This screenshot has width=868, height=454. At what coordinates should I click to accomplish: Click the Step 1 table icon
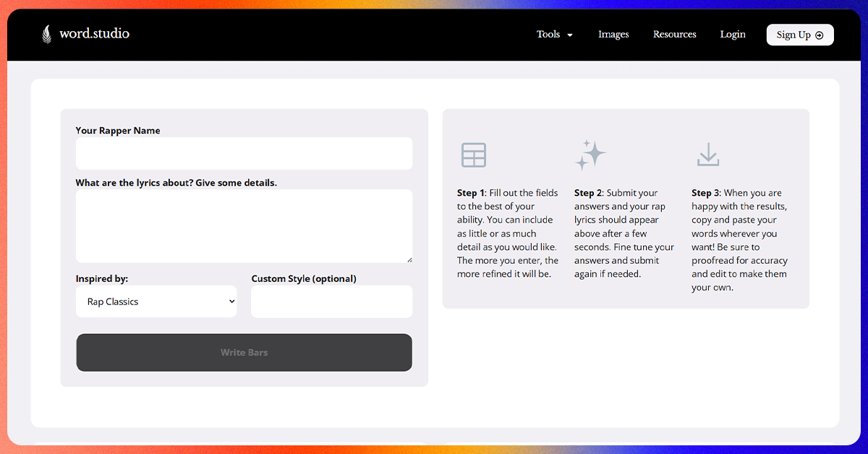[474, 155]
